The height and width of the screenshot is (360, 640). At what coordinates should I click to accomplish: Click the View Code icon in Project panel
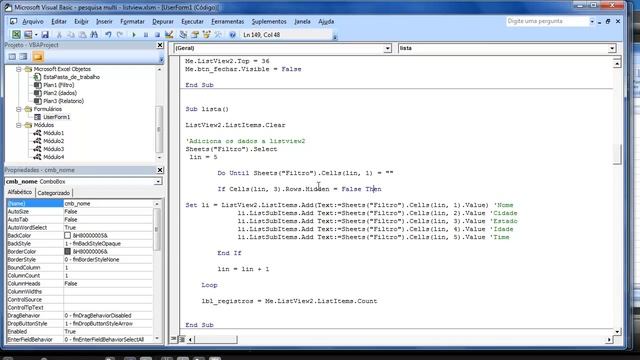pos(12,57)
